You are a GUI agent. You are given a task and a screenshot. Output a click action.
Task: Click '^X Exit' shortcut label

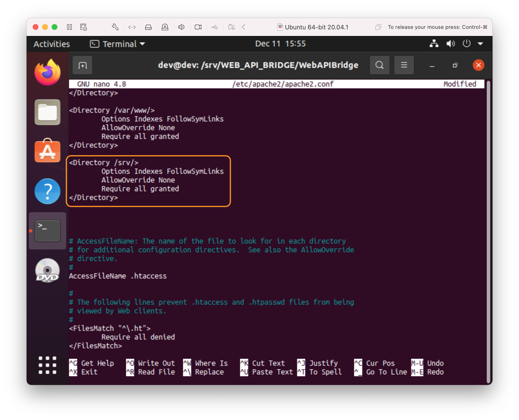(x=83, y=372)
